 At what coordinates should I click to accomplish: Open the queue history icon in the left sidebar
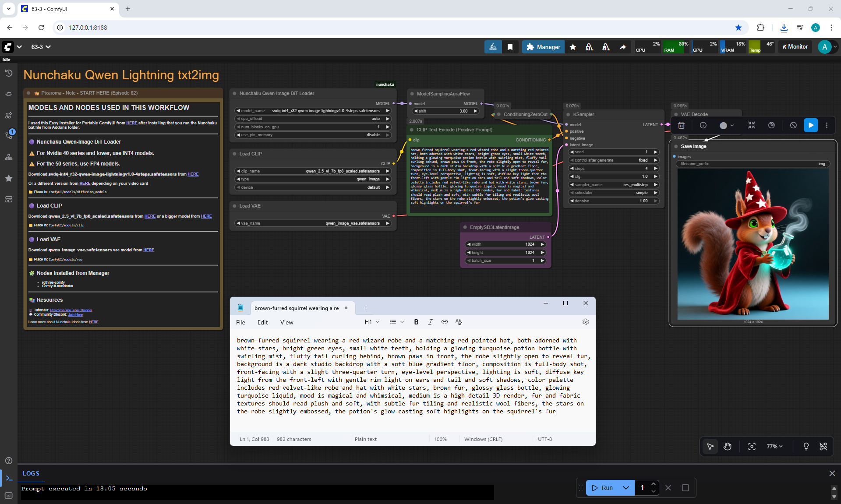click(9, 73)
